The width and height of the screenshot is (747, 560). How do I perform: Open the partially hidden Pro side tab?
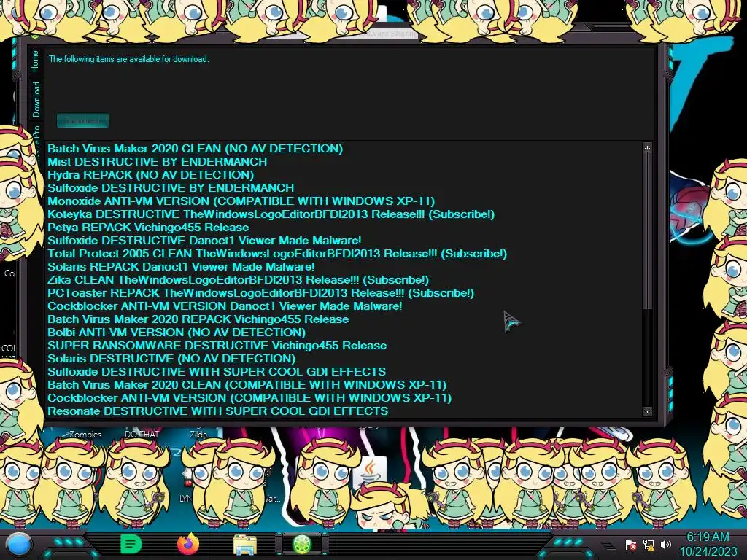[36, 142]
